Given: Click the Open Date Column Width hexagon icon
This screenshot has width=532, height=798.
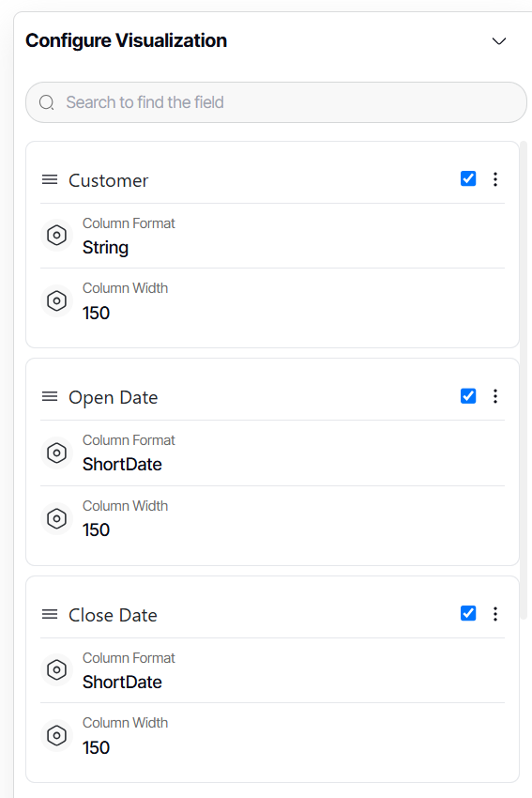Looking at the screenshot, I should click(x=56, y=518).
